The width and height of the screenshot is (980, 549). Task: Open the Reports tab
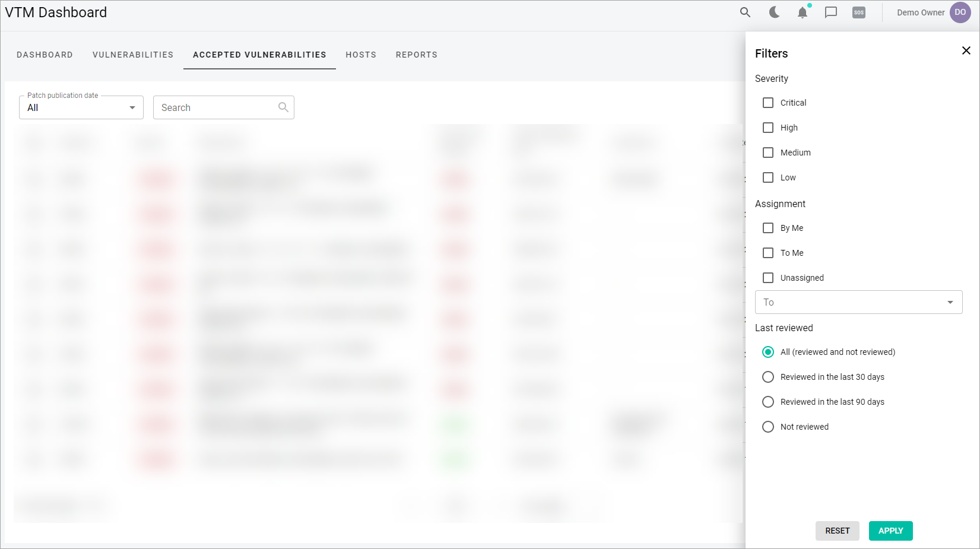pos(417,55)
